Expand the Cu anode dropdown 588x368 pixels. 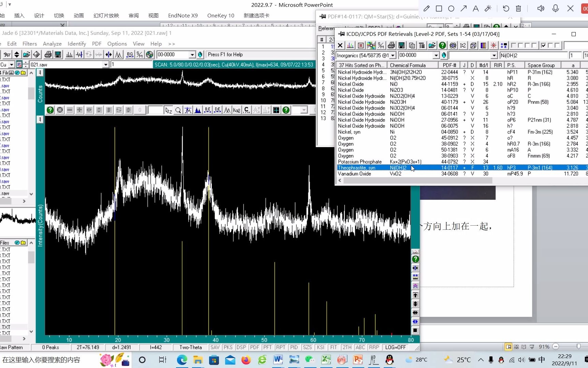[x=12, y=65]
